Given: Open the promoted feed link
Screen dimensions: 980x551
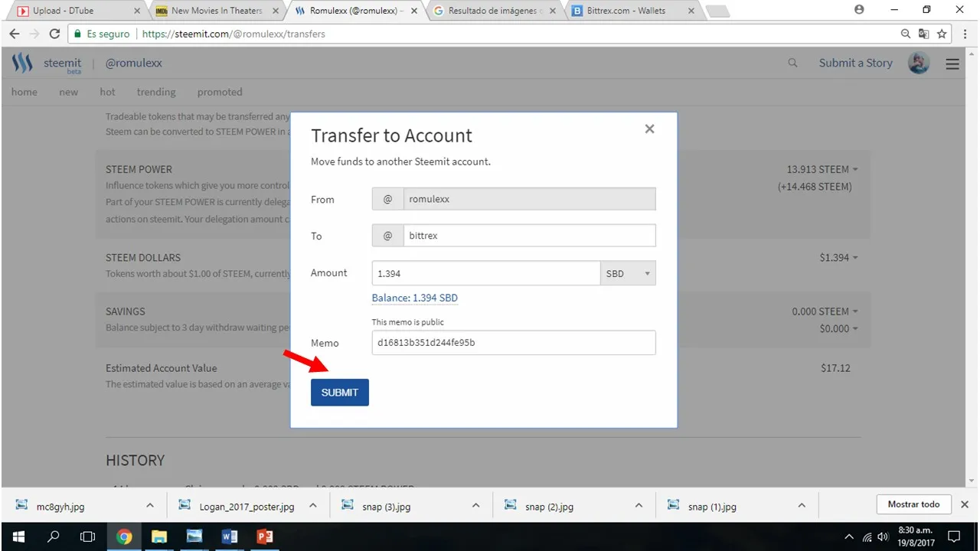Looking at the screenshot, I should pyautogui.click(x=220, y=92).
